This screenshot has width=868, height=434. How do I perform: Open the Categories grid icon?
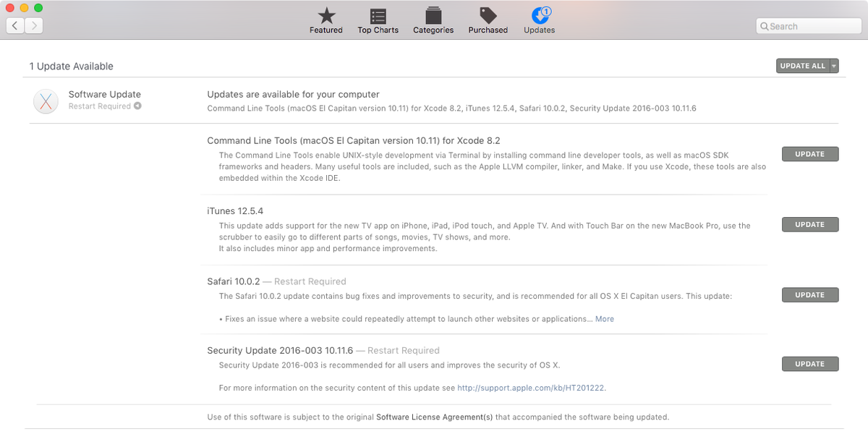[x=433, y=14]
